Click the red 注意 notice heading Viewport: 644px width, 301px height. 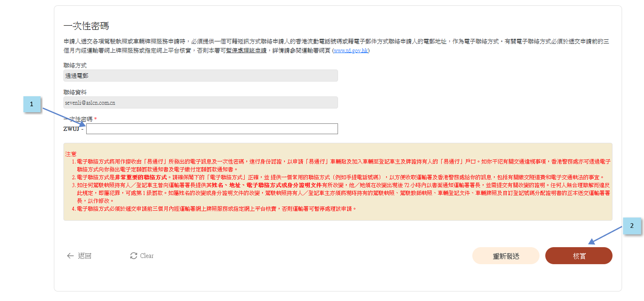pyautogui.click(x=71, y=154)
